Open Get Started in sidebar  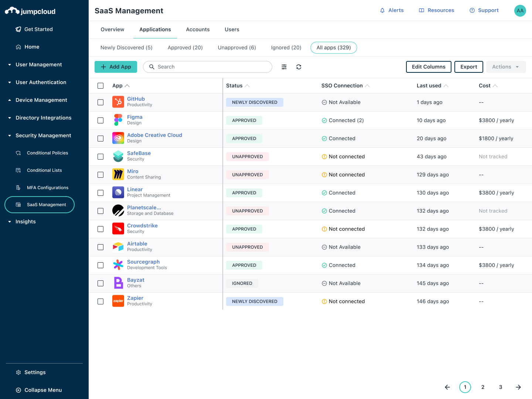[34, 29]
